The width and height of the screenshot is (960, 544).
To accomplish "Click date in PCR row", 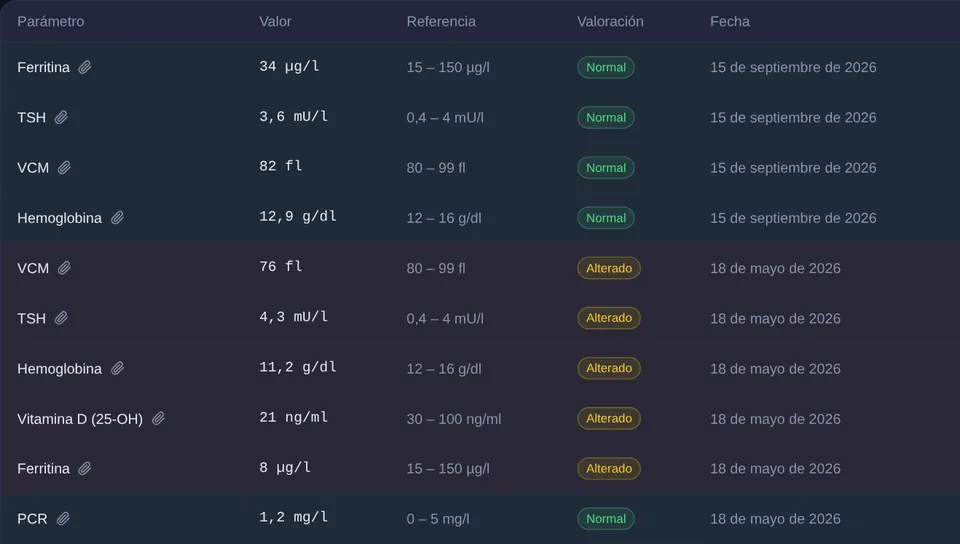I will coord(775,519).
